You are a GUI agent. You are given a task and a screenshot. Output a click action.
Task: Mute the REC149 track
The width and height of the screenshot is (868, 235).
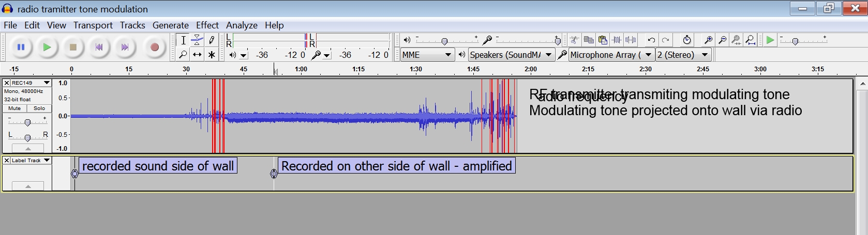14,108
